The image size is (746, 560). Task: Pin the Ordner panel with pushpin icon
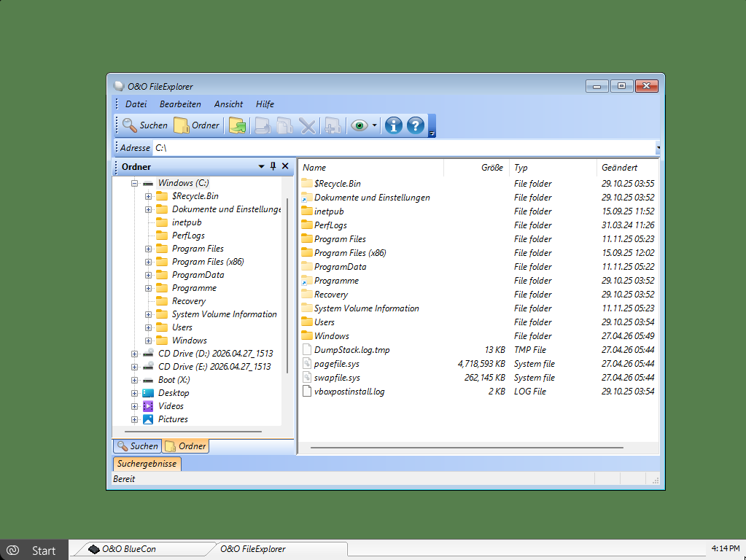click(x=273, y=167)
